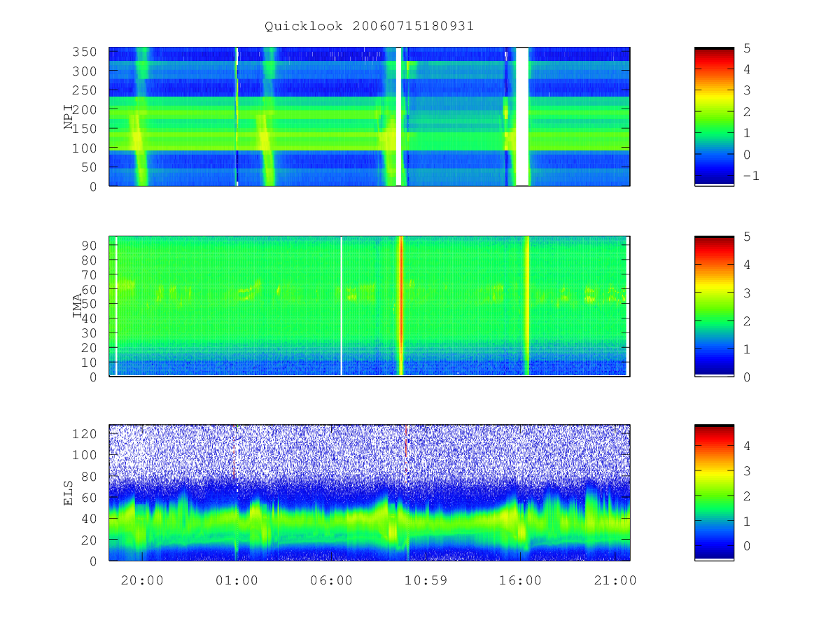Click the ELS axis label
840x630 pixels.
69,492
